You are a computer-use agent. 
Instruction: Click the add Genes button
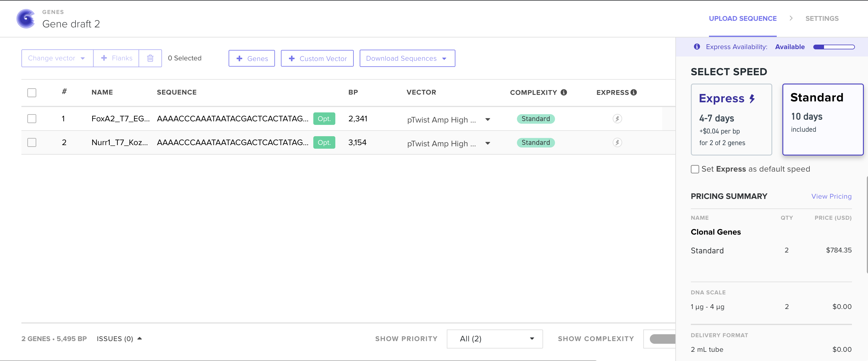pos(252,58)
